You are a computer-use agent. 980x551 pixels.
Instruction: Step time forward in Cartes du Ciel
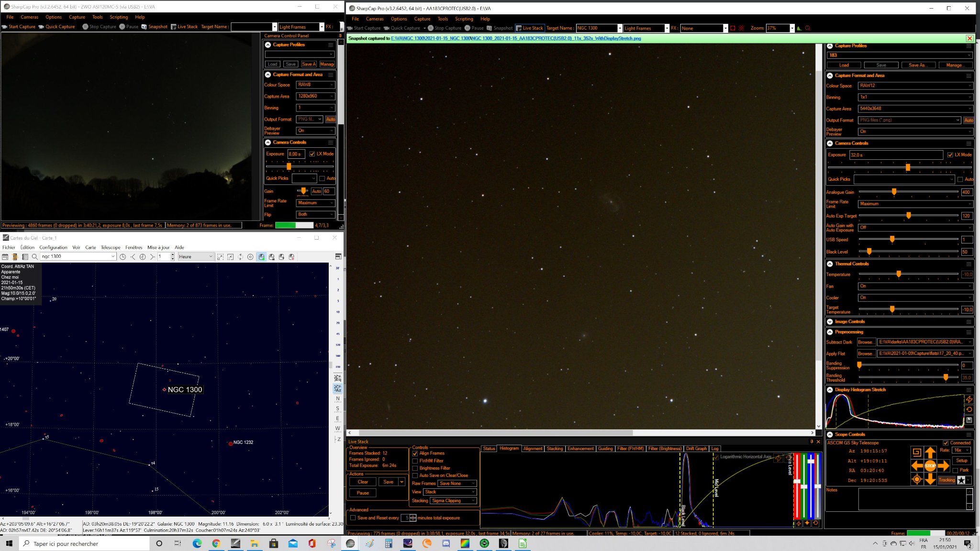point(152,257)
